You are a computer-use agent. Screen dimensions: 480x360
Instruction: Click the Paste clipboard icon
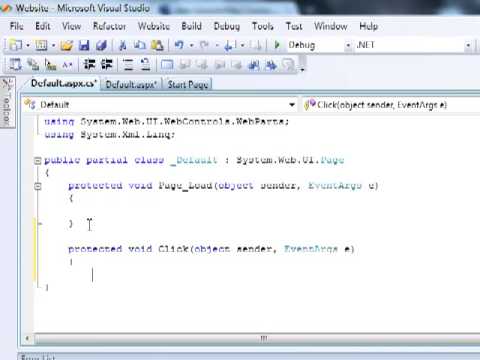(157, 45)
